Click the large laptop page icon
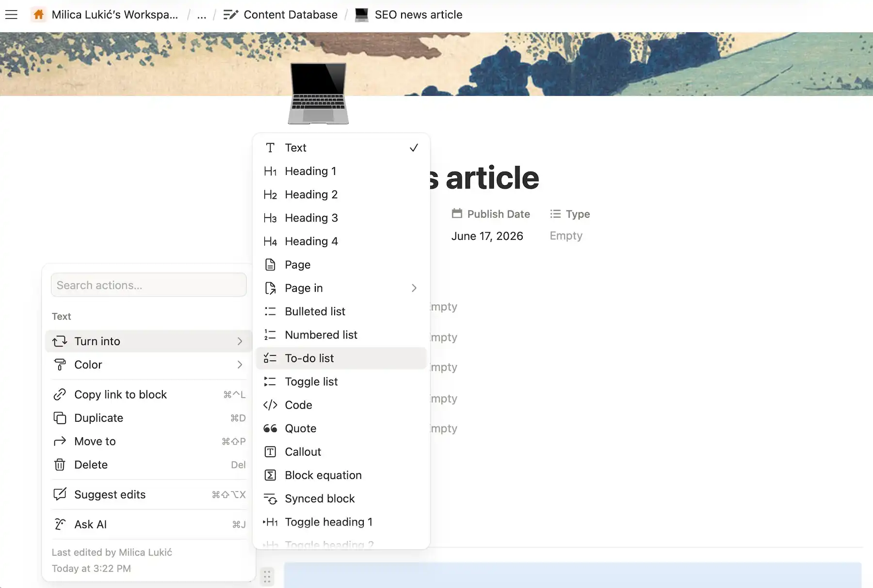 pos(318,94)
